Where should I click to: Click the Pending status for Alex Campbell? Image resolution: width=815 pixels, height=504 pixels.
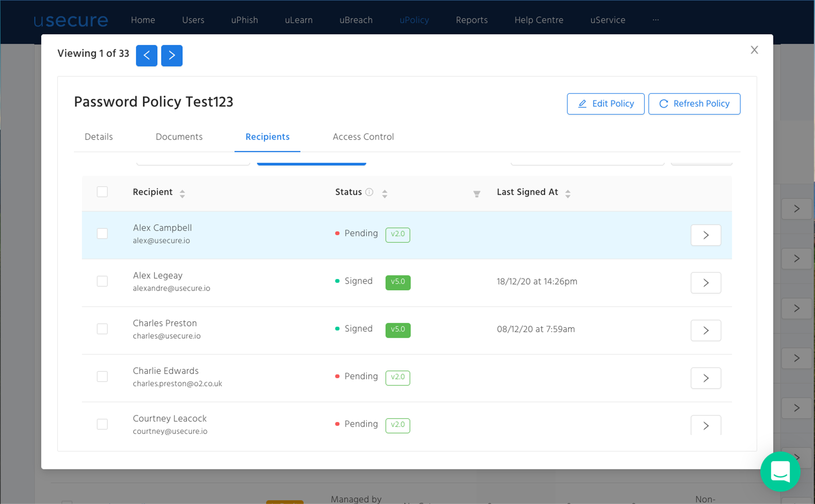pyautogui.click(x=356, y=233)
